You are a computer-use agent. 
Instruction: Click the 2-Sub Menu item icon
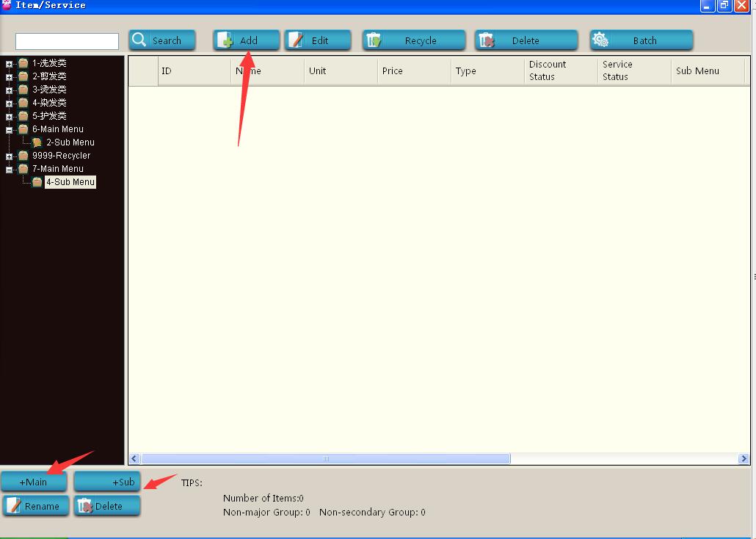point(37,142)
